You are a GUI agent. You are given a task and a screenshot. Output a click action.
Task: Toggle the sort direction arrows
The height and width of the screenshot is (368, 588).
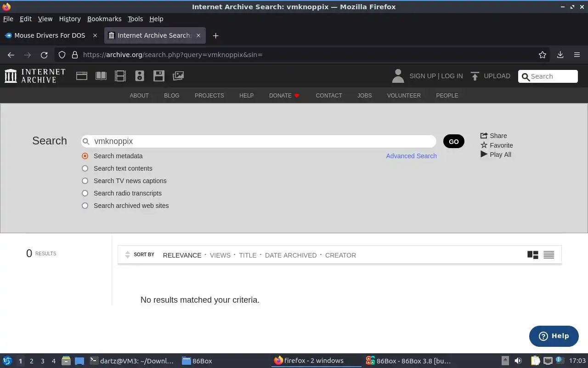coord(128,255)
